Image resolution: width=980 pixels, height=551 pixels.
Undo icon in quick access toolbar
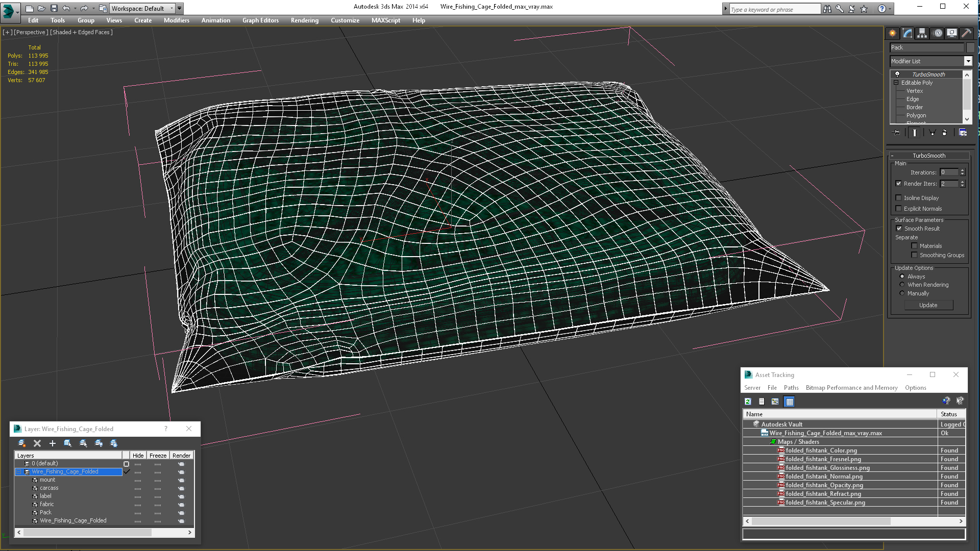[x=66, y=8]
